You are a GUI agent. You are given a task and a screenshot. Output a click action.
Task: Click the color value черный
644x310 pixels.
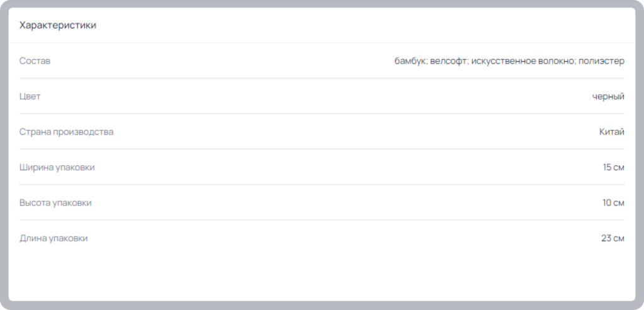tap(608, 96)
